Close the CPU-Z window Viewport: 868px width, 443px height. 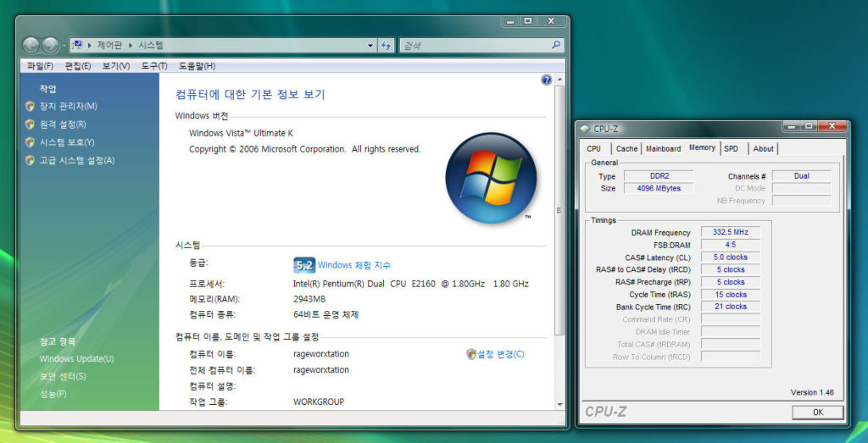[834, 127]
